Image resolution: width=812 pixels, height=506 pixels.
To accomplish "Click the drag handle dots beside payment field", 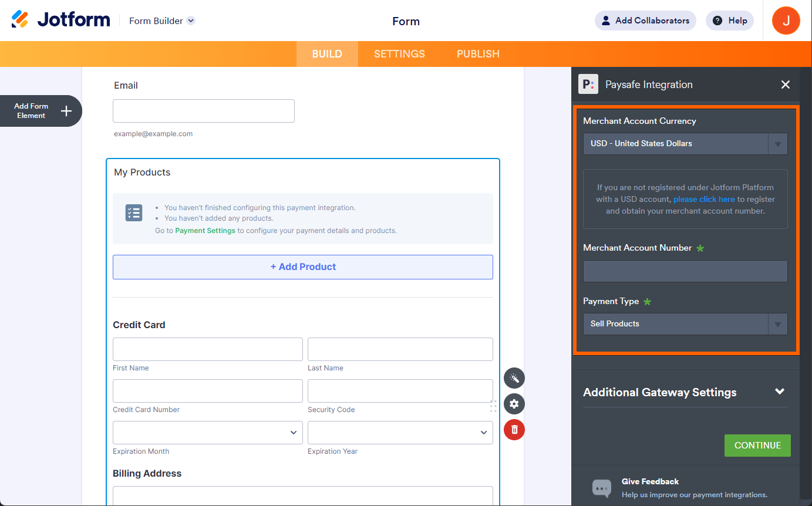I will click(x=493, y=406).
